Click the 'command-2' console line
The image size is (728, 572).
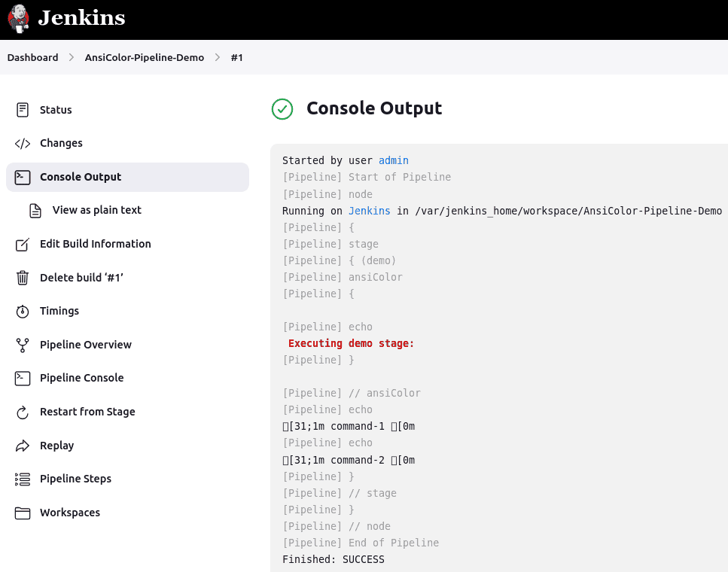click(x=349, y=460)
